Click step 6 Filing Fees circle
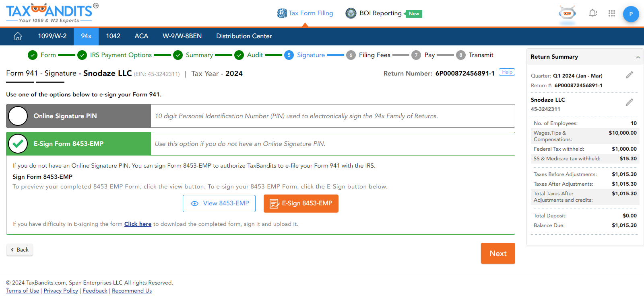The image size is (644, 297). [351, 55]
